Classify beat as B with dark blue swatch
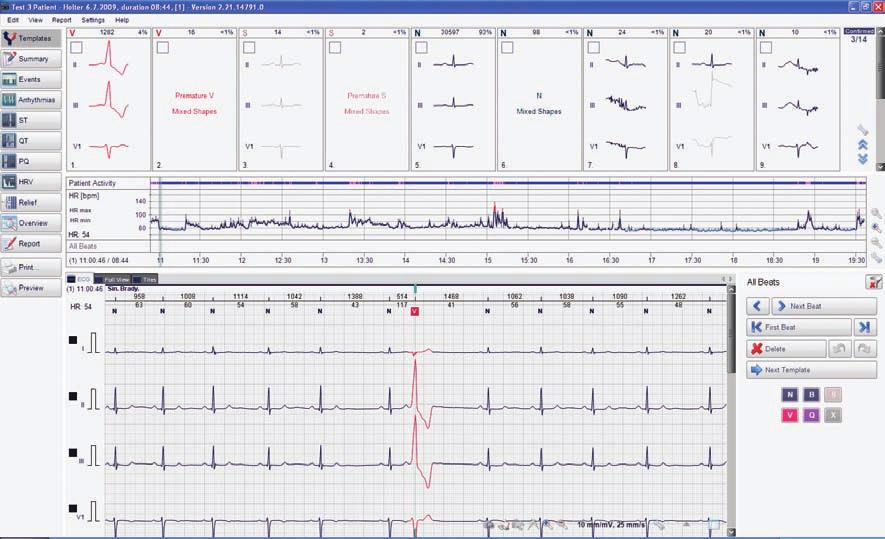 tap(812, 395)
